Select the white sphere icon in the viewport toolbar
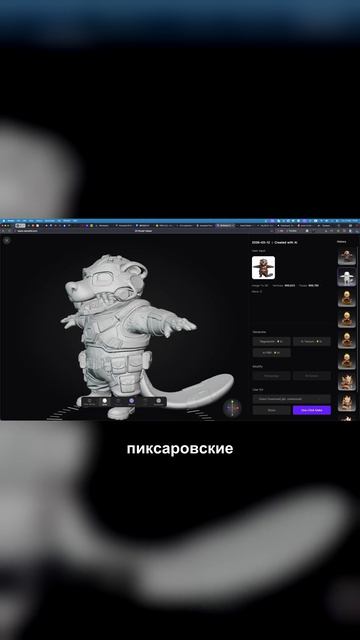 (x=104, y=402)
